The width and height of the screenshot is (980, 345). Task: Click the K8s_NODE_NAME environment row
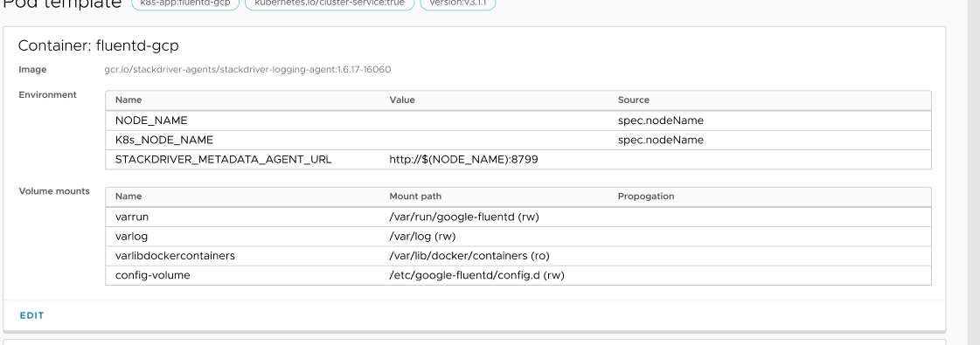[518, 140]
